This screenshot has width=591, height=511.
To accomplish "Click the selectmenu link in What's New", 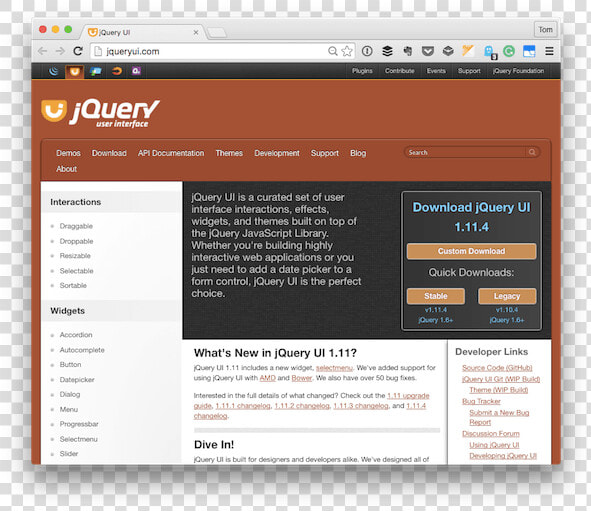I will (334, 367).
